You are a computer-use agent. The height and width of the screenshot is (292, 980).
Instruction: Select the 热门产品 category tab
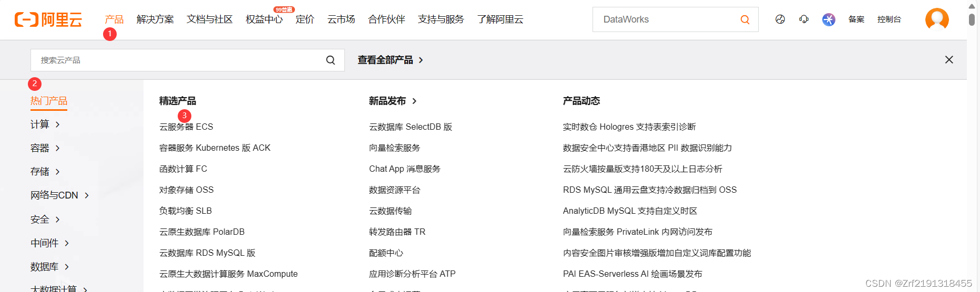49,101
